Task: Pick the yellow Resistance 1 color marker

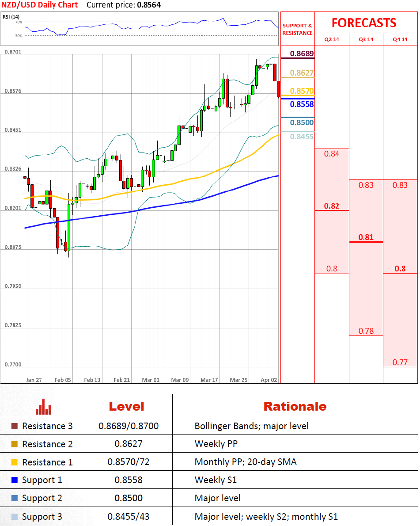Action: (x=15, y=462)
